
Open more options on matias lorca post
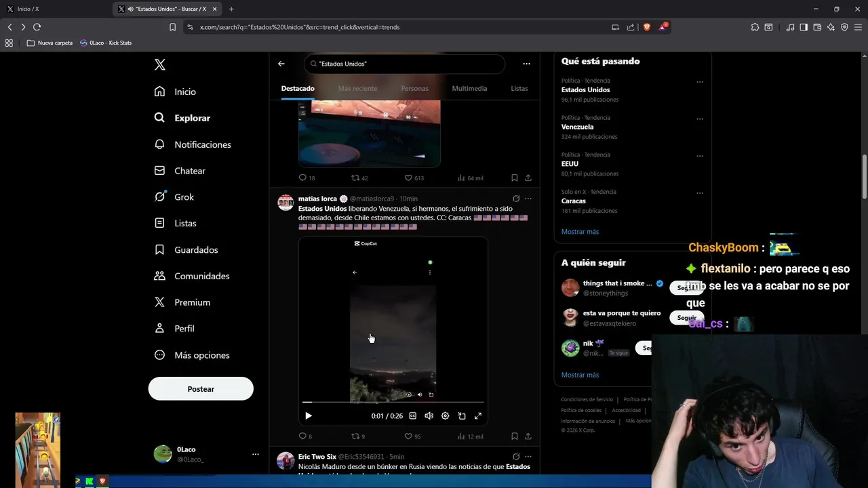click(528, 199)
